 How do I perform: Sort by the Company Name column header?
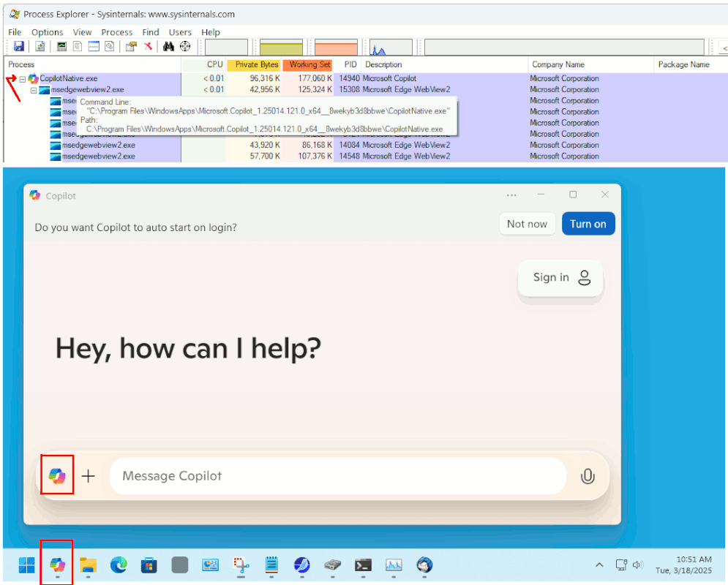pos(590,64)
